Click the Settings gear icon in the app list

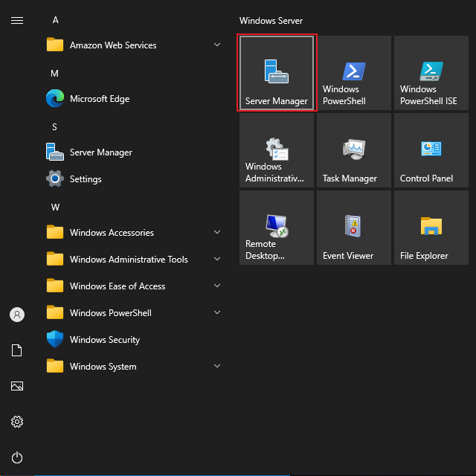click(x=55, y=178)
